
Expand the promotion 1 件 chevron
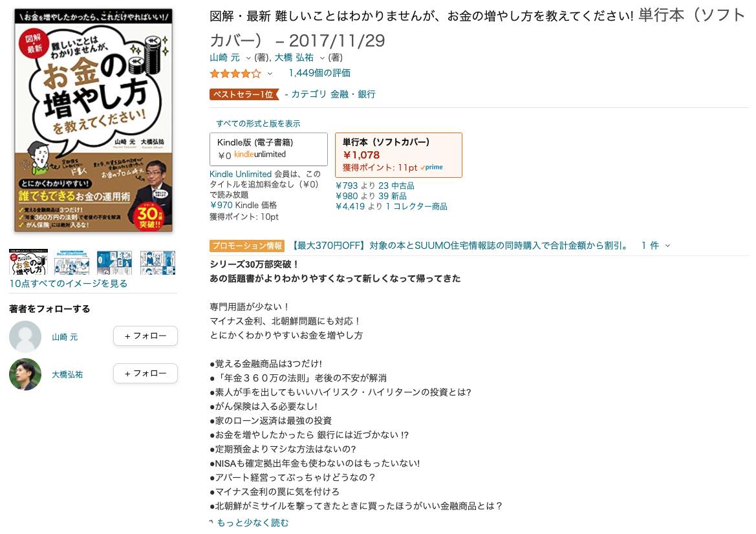[x=668, y=246]
